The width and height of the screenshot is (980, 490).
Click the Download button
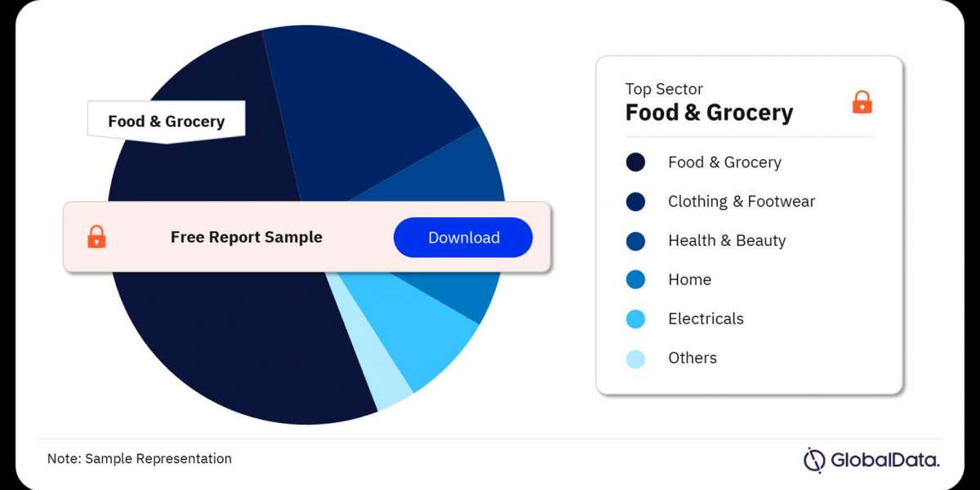pyautogui.click(x=463, y=238)
